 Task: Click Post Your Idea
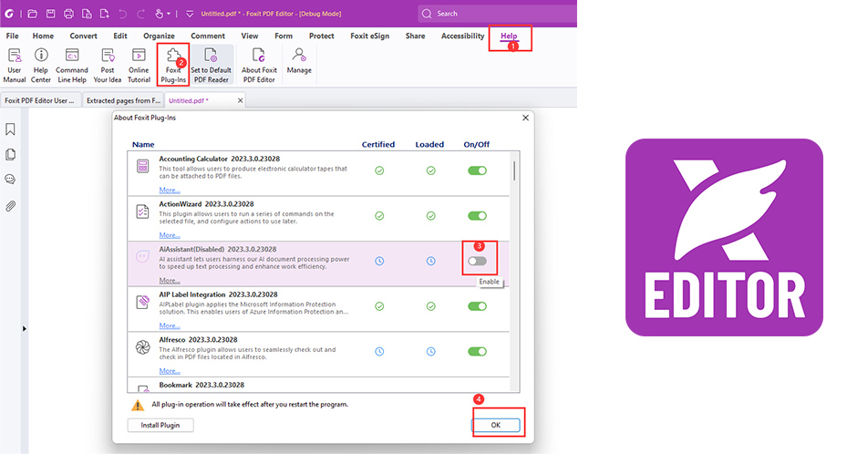(108, 65)
